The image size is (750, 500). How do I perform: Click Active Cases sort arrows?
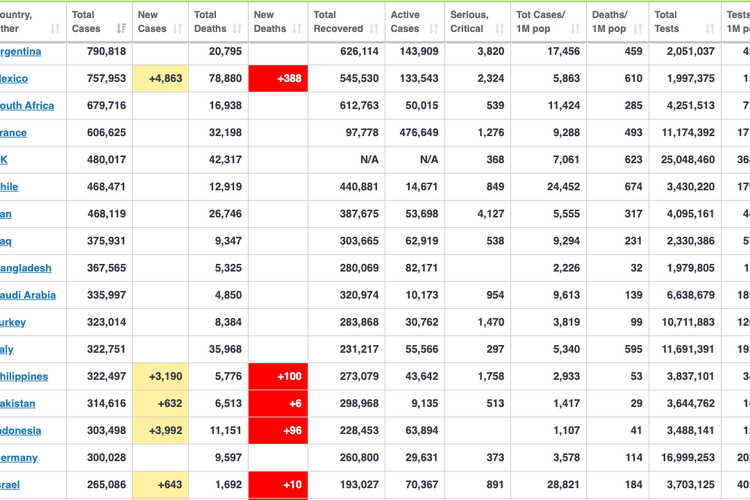433,29
